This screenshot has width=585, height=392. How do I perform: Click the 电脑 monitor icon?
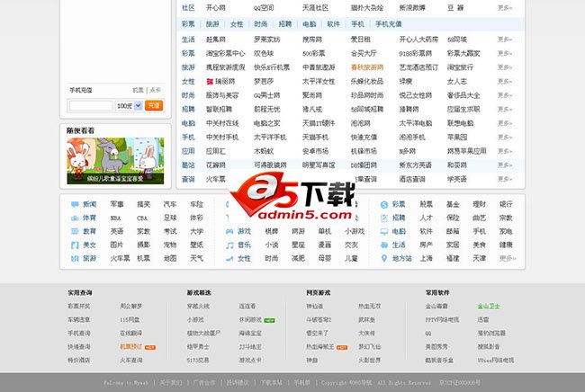tap(384, 231)
